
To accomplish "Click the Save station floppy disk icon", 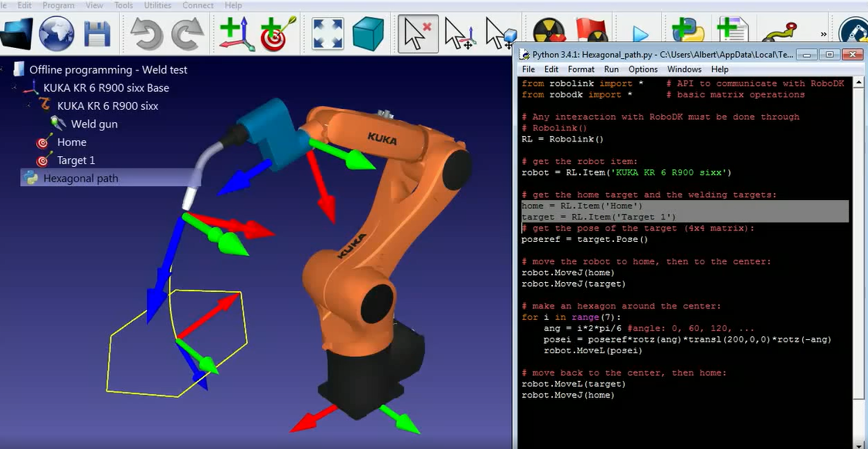I will (x=97, y=34).
